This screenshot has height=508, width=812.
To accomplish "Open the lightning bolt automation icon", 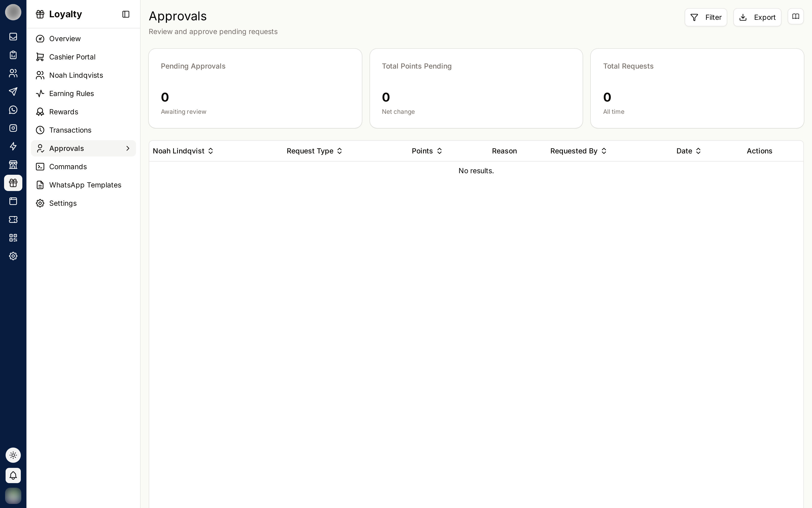I will pos(13,147).
